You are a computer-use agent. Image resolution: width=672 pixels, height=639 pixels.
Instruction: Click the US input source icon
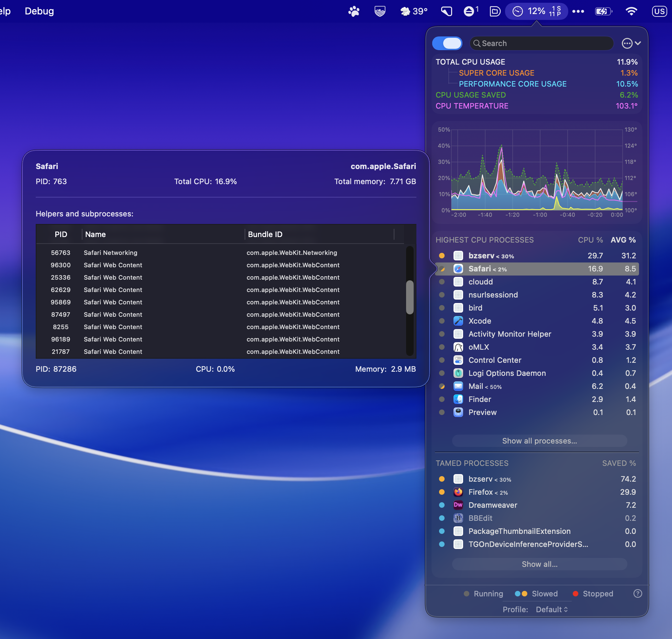click(x=659, y=11)
